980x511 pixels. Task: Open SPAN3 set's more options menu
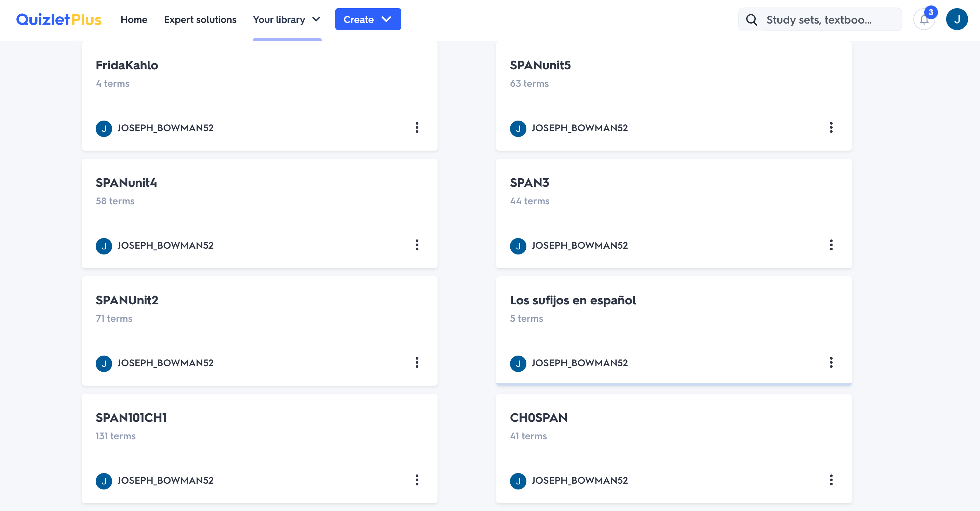click(831, 245)
